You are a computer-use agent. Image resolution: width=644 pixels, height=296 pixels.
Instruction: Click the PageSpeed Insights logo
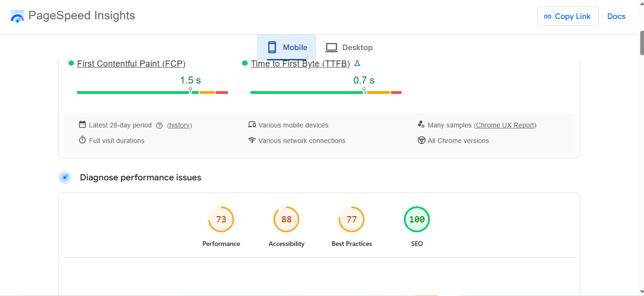click(x=17, y=16)
